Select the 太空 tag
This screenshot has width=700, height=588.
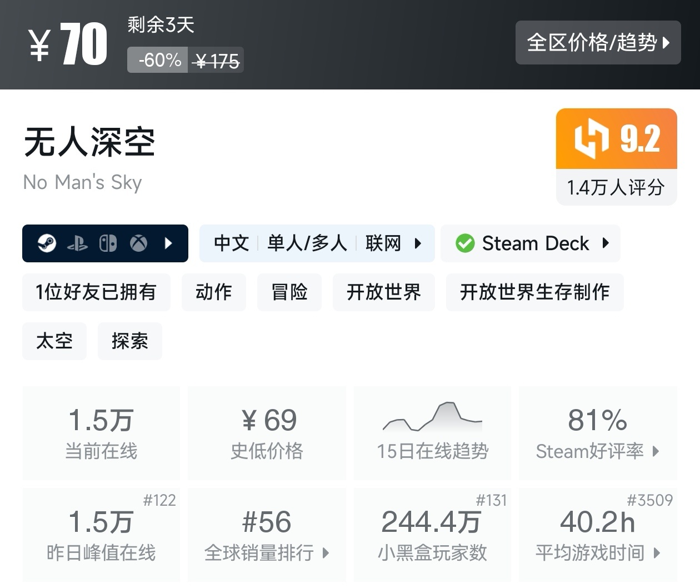click(x=54, y=341)
